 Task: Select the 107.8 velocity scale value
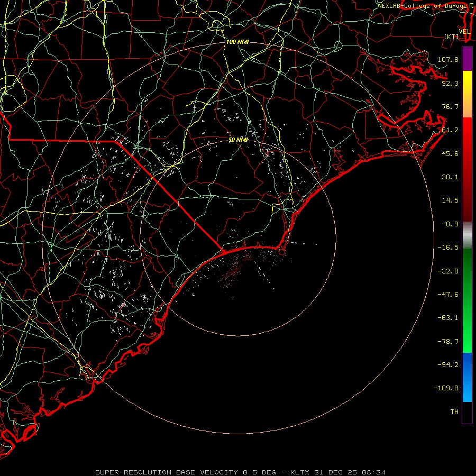(x=448, y=59)
